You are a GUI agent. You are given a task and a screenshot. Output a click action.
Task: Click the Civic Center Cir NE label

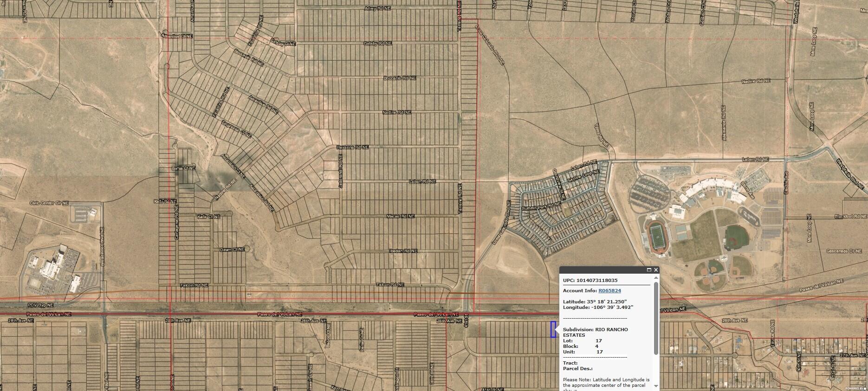point(49,203)
